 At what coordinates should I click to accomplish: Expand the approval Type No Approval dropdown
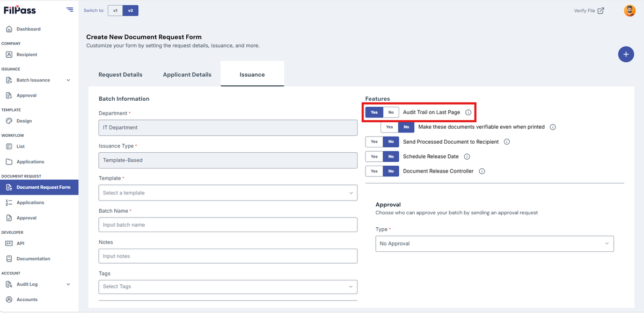pos(494,244)
